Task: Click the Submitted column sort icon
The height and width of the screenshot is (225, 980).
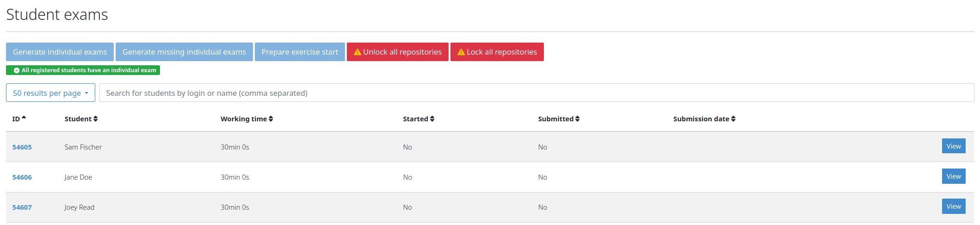Action: pos(577,119)
